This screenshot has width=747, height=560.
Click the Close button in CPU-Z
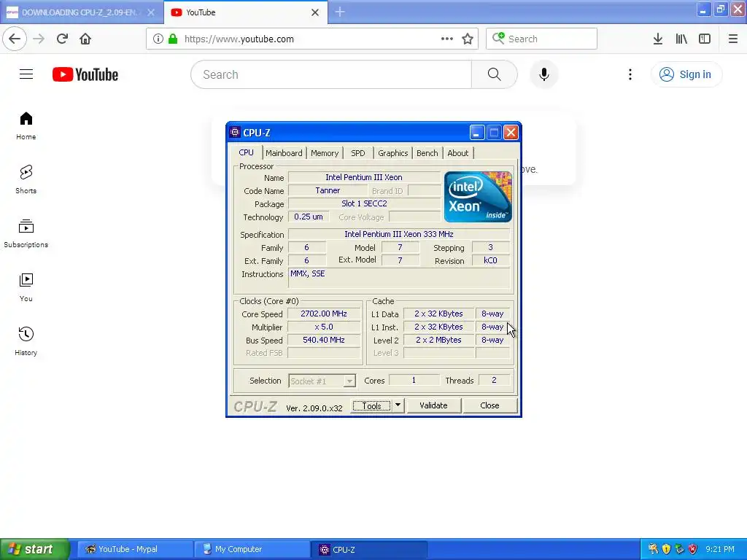coord(489,405)
